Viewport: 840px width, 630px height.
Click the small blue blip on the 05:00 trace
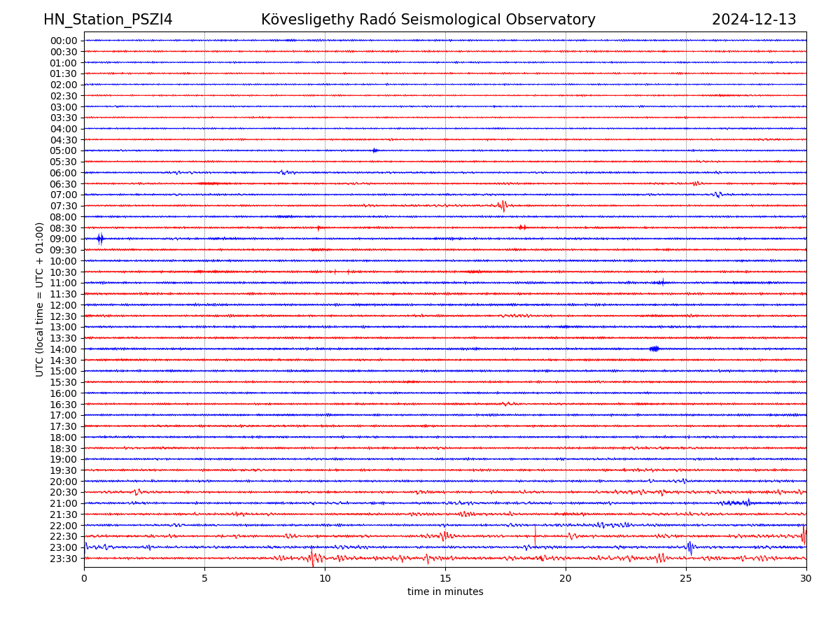[x=375, y=150]
